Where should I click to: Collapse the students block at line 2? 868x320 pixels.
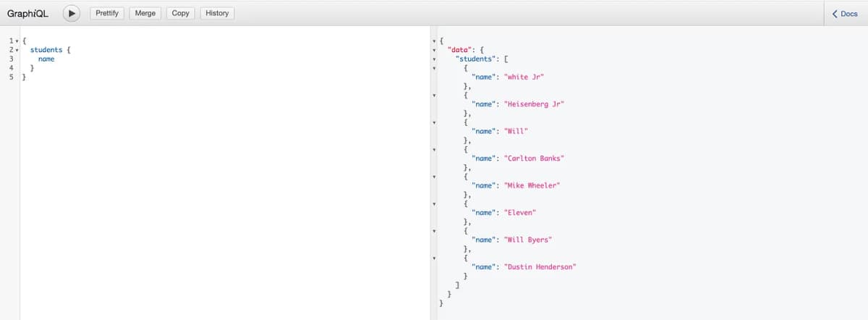coord(17,50)
